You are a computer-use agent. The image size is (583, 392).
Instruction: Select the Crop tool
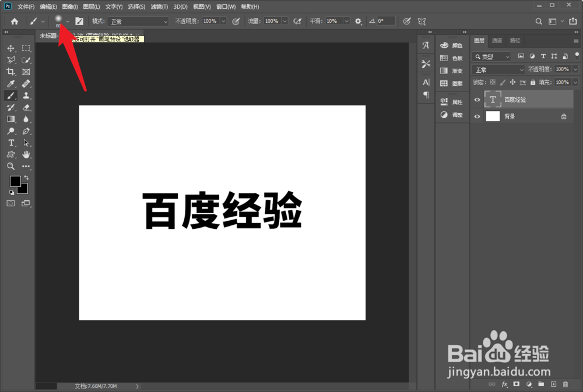pos(10,72)
